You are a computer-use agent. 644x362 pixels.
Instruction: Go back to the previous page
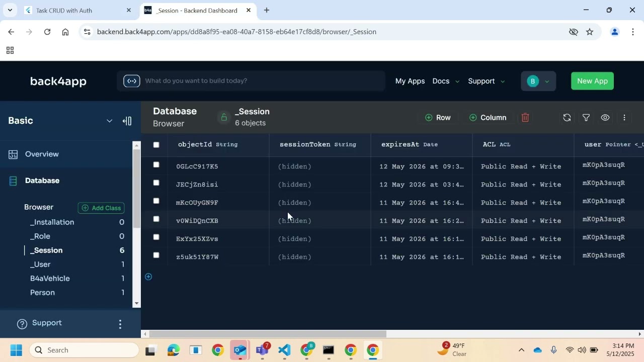pos(11,32)
